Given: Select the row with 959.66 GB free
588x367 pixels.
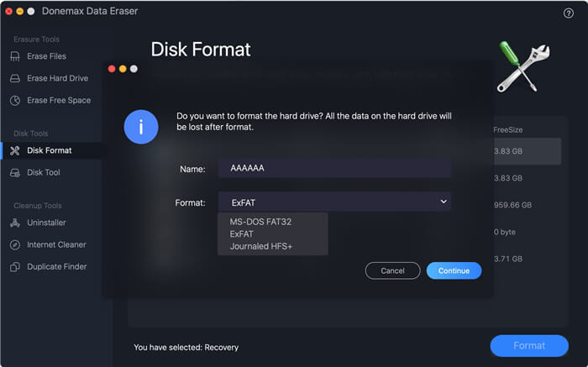Looking at the screenshot, I should (x=512, y=205).
